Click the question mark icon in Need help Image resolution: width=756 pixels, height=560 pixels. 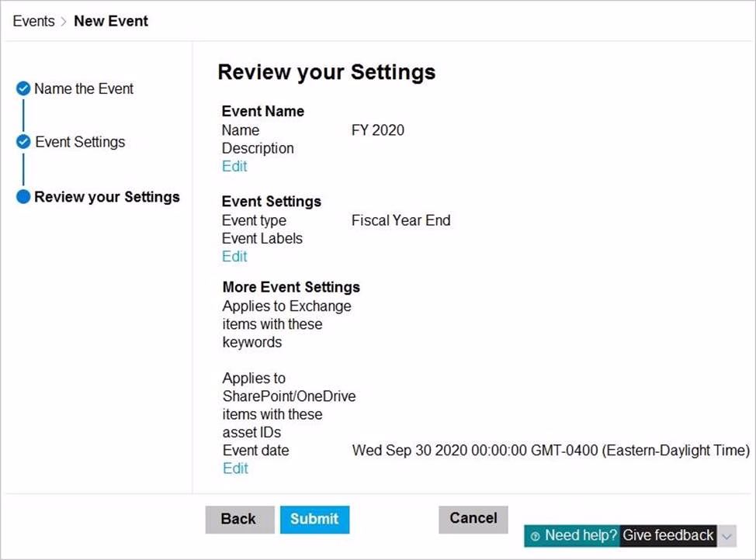(535, 536)
